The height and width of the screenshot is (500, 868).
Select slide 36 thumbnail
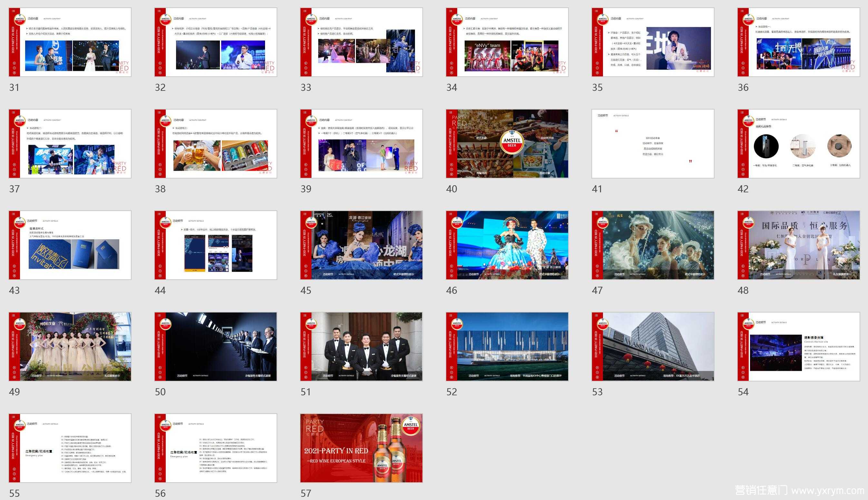click(x=799, y=42)
